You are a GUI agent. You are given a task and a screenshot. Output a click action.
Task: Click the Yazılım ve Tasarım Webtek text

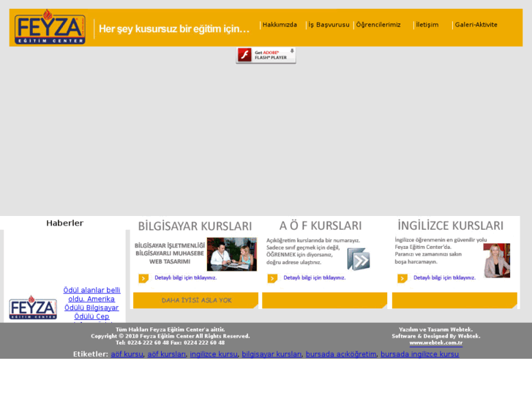tap(436, 329)
